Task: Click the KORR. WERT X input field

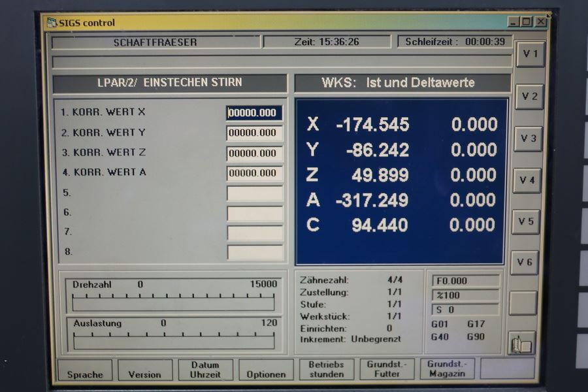Action: 254,113
